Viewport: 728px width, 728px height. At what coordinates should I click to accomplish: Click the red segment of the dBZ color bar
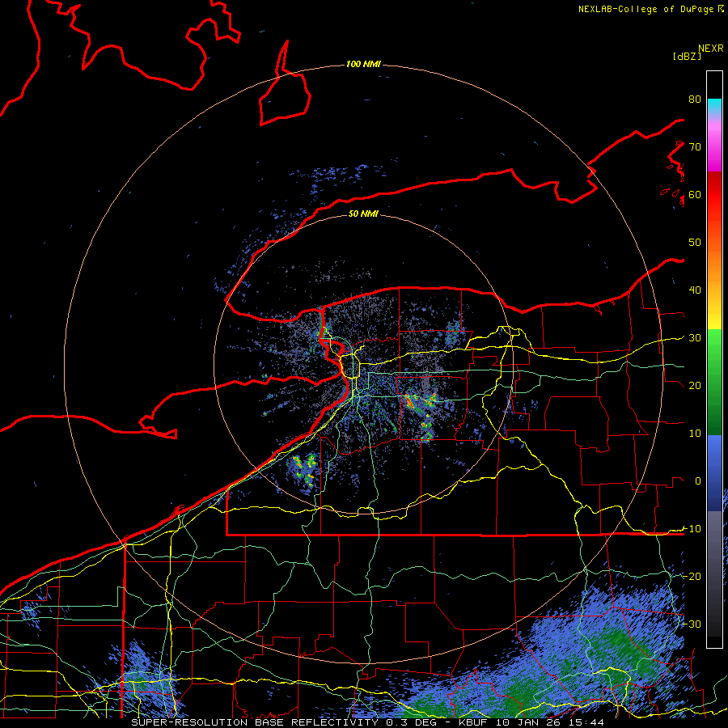pos(714,195)
